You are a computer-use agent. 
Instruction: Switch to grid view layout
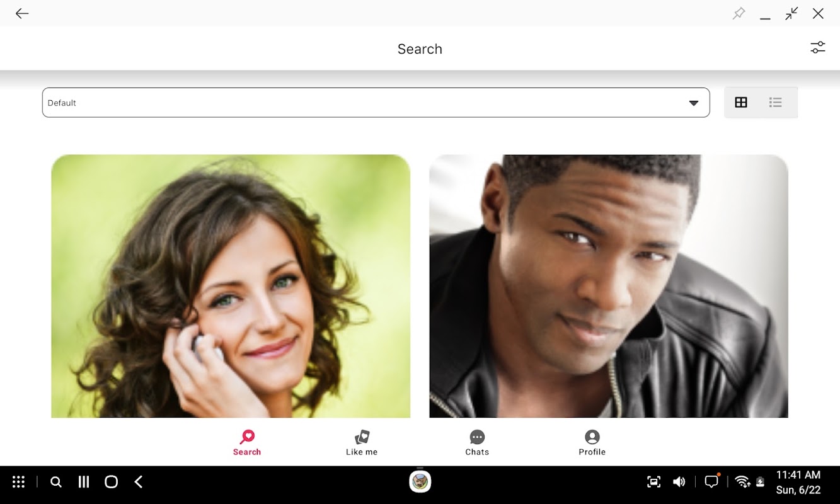tap(741, 102)
